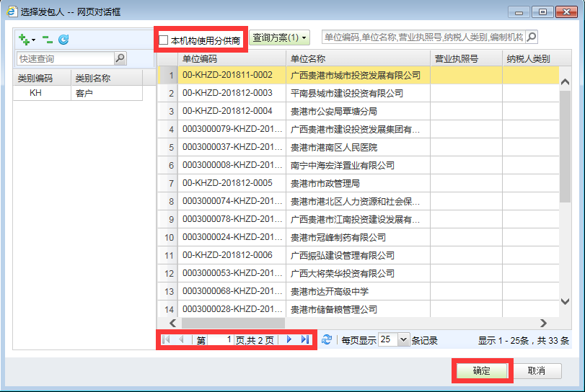Click the horizontal scrollbar right arrow
Screen dimensions: 585x392
[543, 323]
